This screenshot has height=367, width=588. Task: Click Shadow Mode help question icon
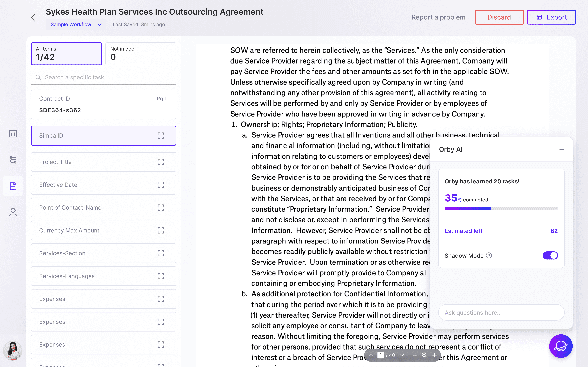[x=489, y=256]
